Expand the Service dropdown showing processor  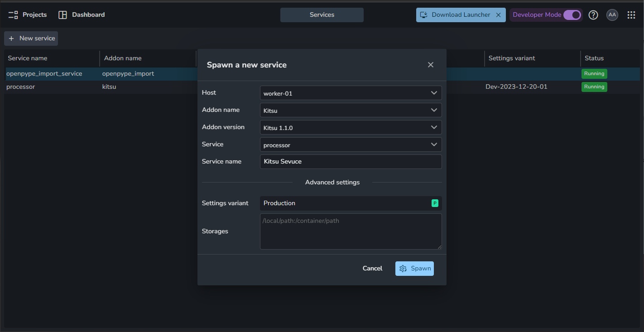351,145
